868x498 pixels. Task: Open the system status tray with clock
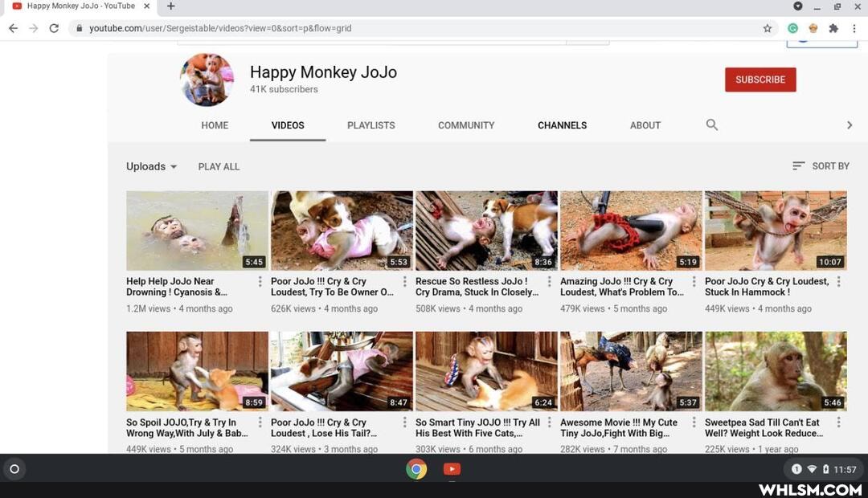point(823,469)
